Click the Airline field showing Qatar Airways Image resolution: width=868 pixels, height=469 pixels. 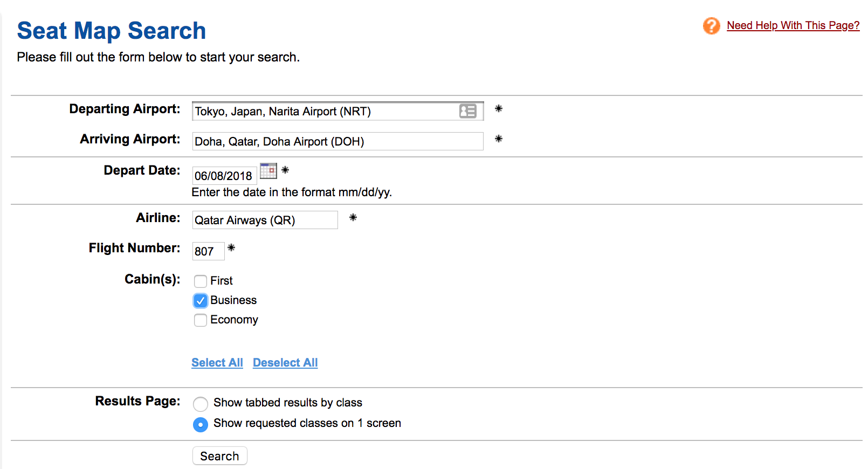[264, 220]
